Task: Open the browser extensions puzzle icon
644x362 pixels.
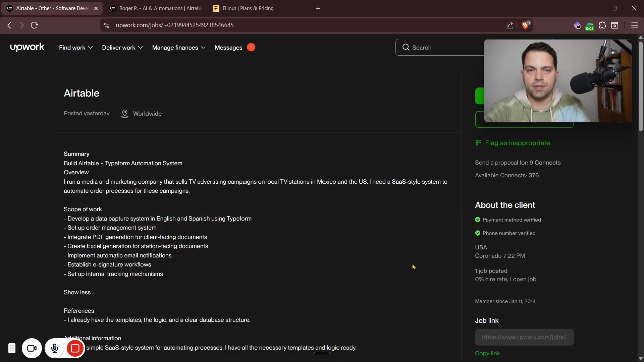Action: click(x=602, y=25)
